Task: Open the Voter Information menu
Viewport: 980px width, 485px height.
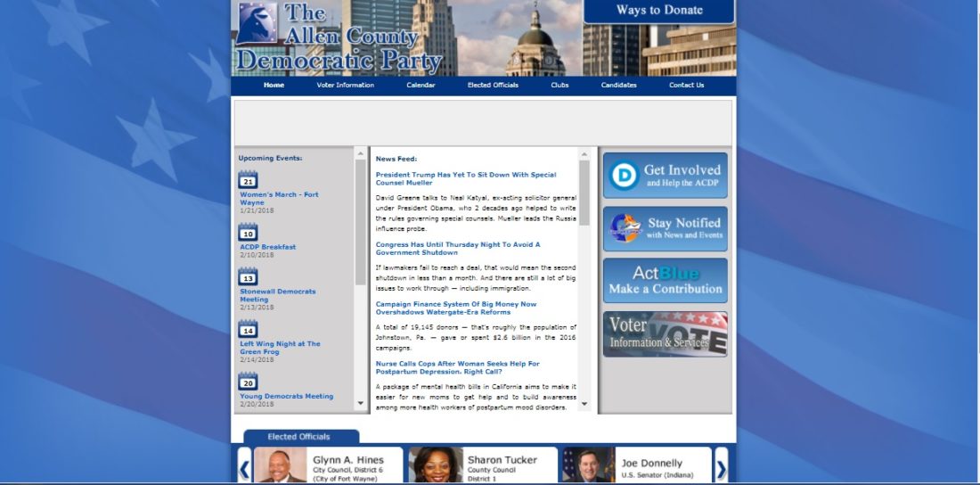Action: point(345,85)
